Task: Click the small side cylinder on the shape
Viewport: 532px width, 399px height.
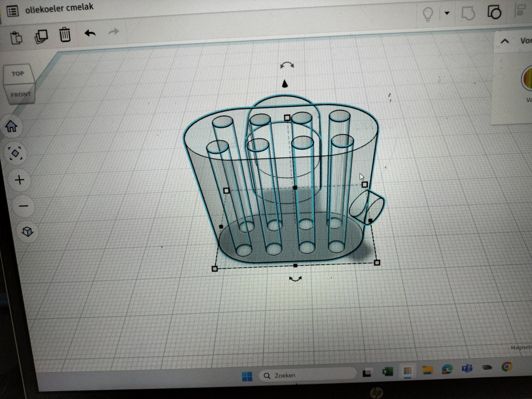Action: [x=367, y=208]
